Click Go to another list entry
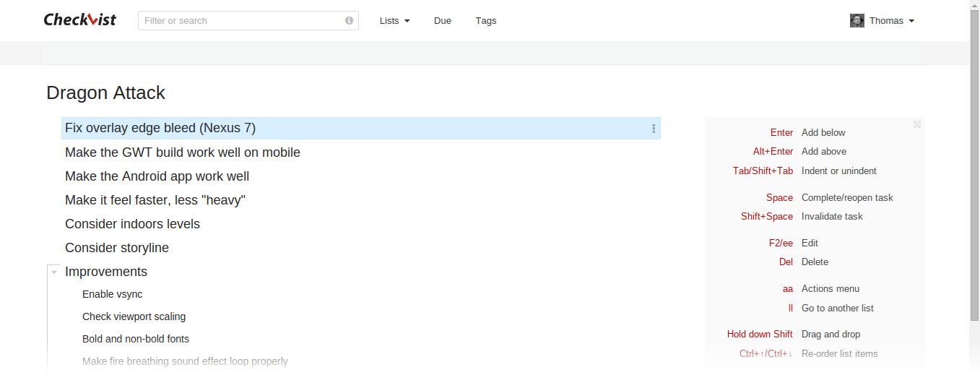 tap(838, 309)
